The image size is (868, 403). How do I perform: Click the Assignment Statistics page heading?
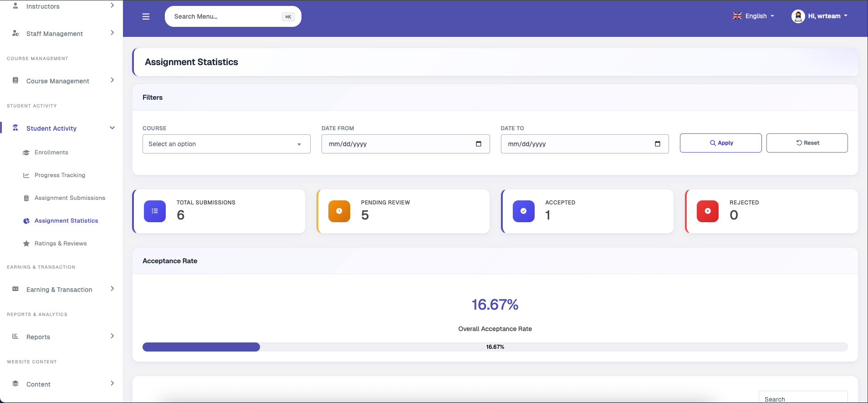(x=191, y=62)
